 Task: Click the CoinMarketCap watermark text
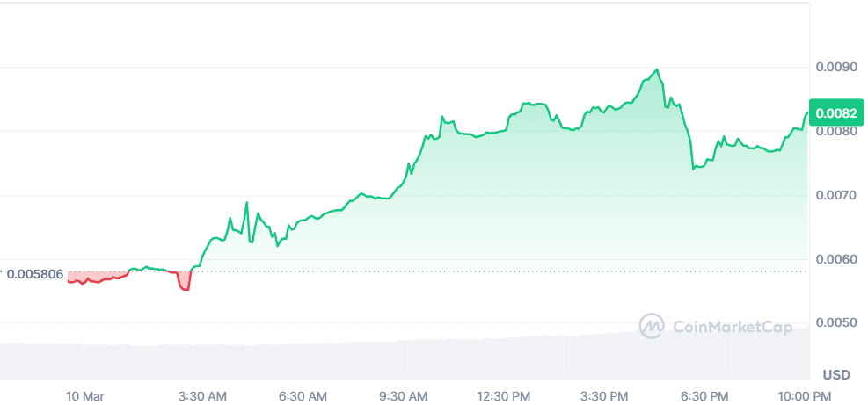(732, 327)
